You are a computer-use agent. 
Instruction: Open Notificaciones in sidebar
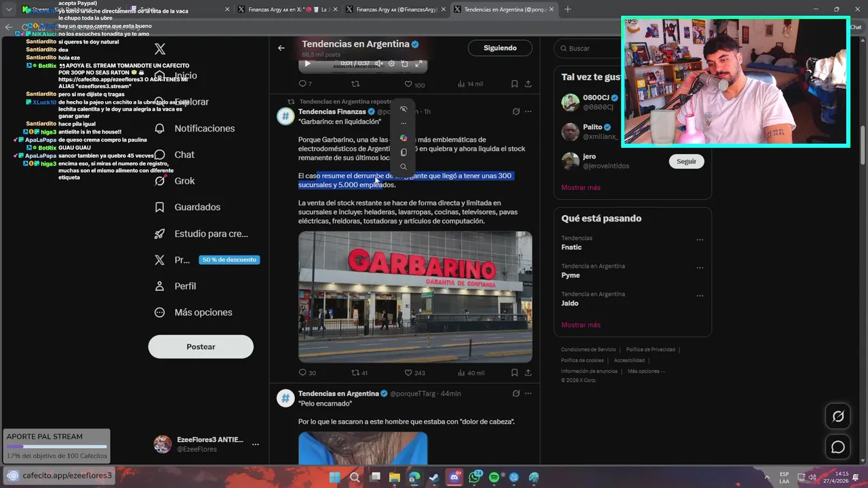[195, 128]
